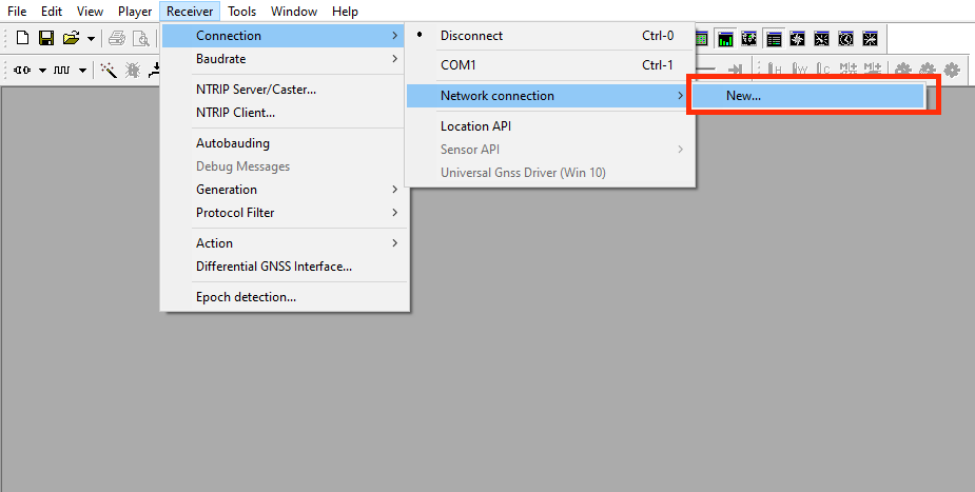Expand dropdown arrow beside Open folder icon
Screen dimensions: 975x492
click(91, 39)
